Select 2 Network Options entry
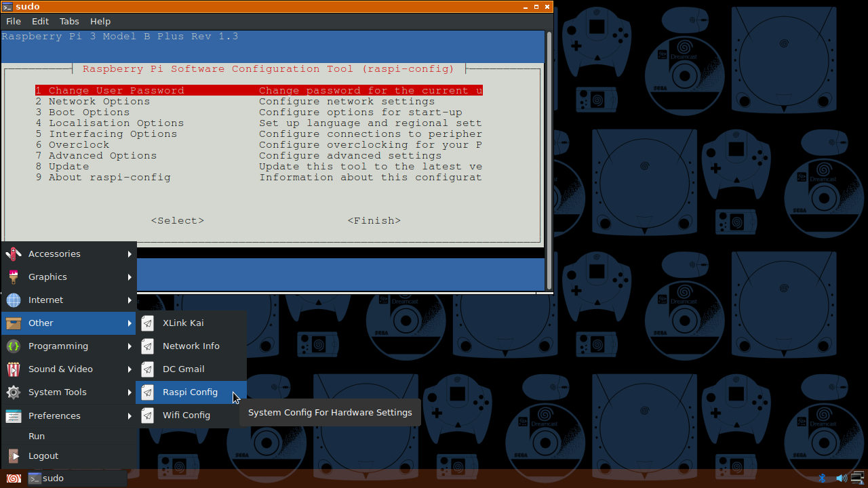Image resolution: width=868 pixels, height=488 pixels. tap(259, 102)
